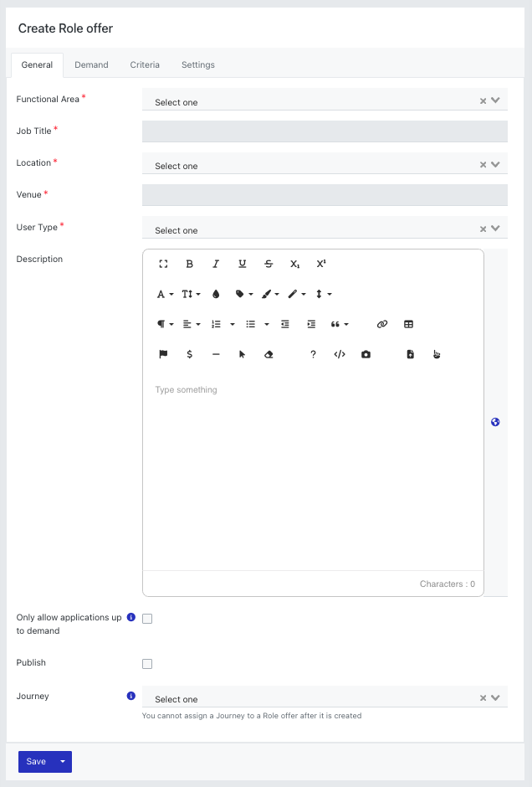Insert a link using the chain icon
532x787 pixels.
382,324
